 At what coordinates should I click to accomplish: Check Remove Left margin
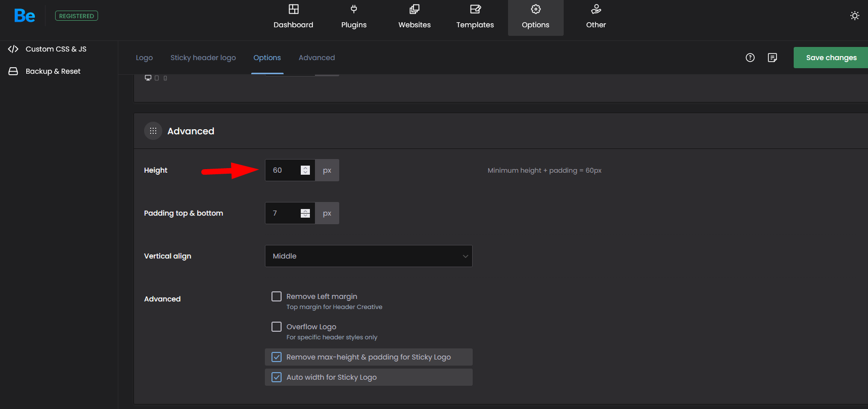point(277,296)
